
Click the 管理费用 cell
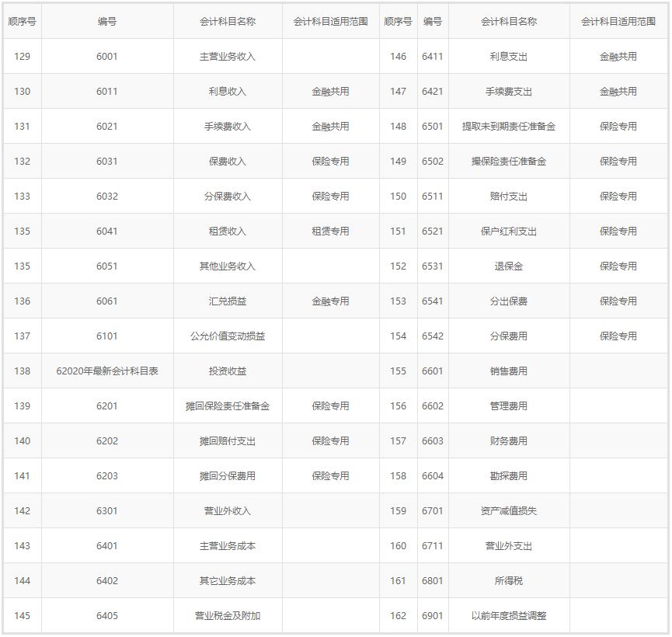[509, 406]
